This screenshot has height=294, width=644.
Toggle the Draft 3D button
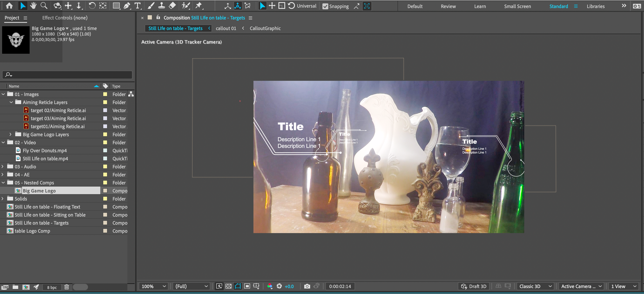[474, 286]
